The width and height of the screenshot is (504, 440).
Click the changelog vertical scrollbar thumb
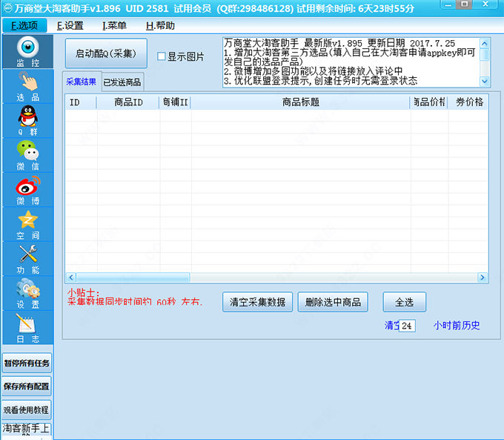485,54
